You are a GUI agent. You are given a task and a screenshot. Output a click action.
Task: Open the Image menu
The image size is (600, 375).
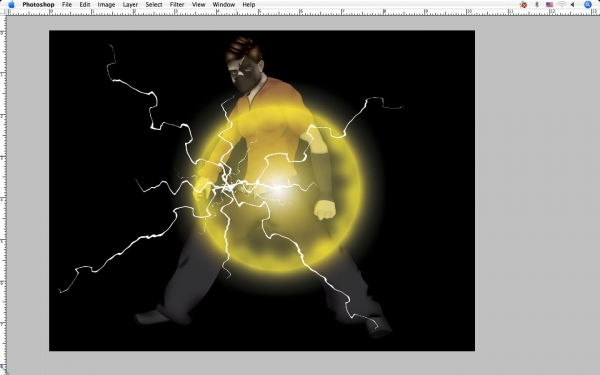pos(106,5)
